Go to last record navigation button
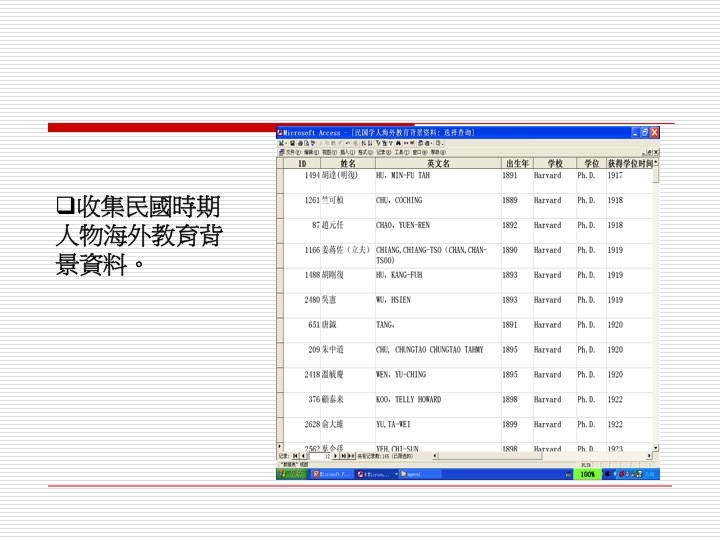The image size is (720, 540). pyautogui.click(x=343, y=456)
